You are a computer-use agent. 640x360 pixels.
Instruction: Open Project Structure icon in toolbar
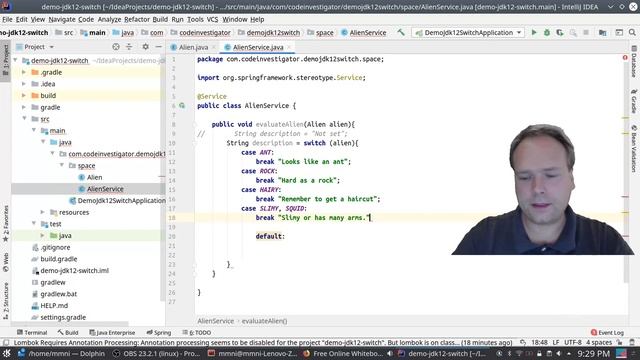602,32
